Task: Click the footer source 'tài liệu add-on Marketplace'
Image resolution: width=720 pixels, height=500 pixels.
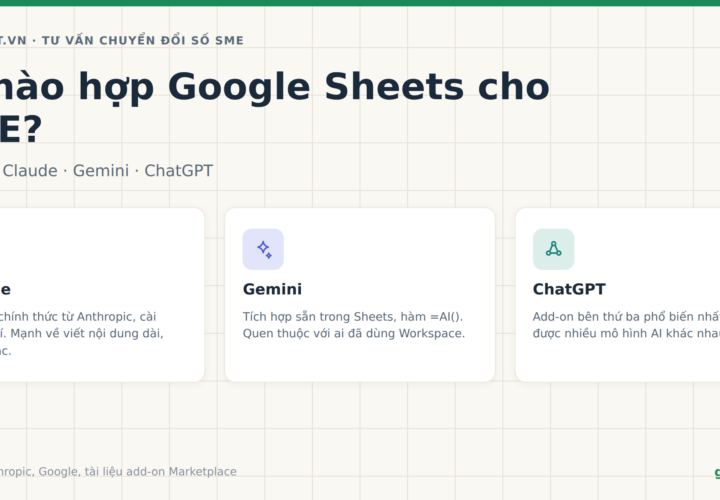Action: [161, 472]
